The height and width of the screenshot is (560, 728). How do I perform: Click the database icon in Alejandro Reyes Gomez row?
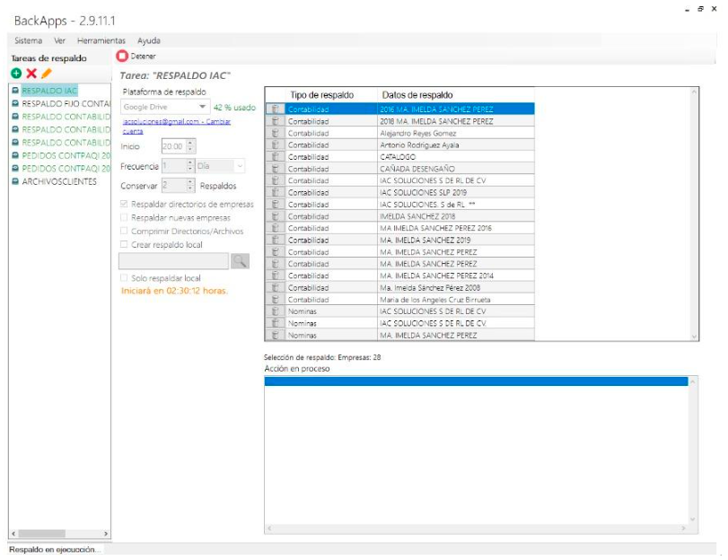coord(276,133)
